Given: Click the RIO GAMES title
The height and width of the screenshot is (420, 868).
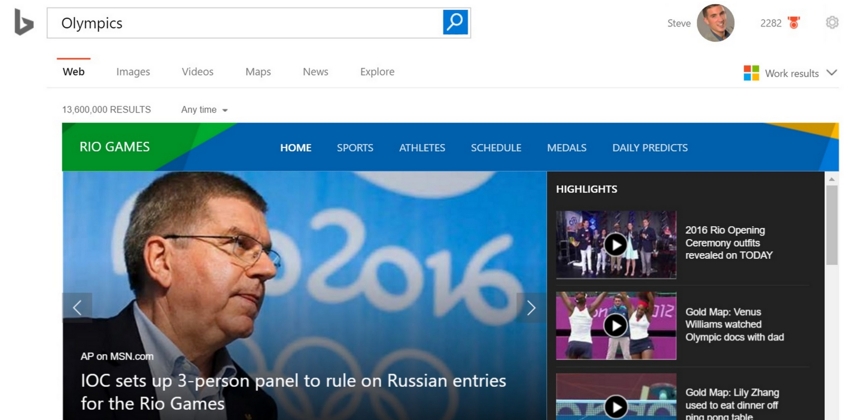Looking at the screenshot, I should click(115, 147).
